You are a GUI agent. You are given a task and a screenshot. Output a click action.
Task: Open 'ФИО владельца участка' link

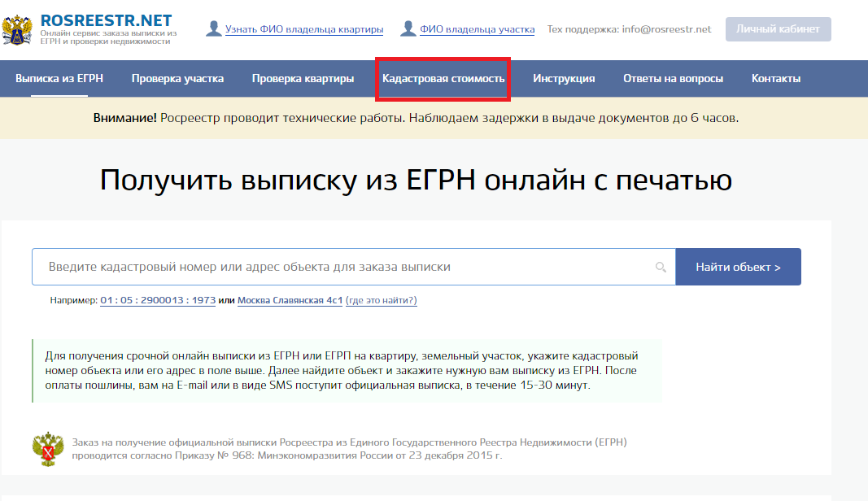click(477, 29)
